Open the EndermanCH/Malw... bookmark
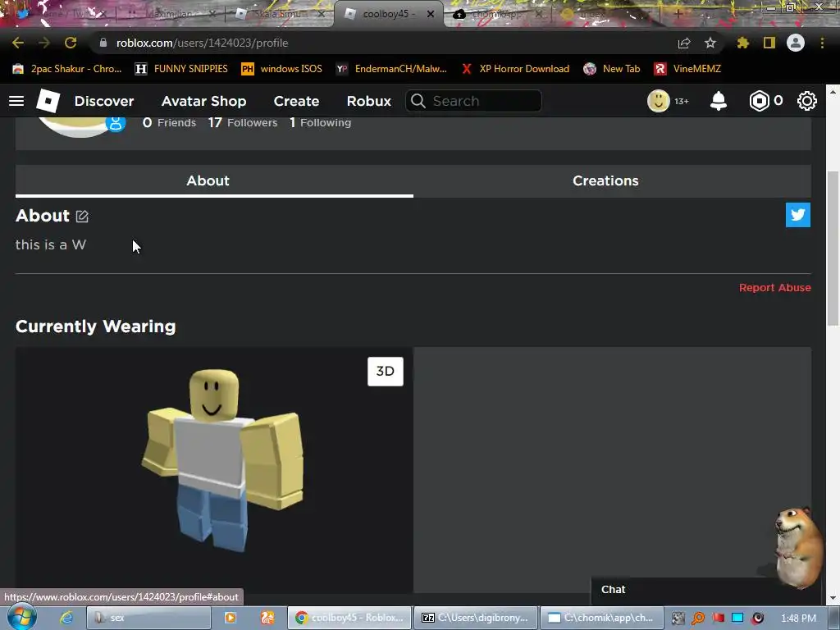 391,69
